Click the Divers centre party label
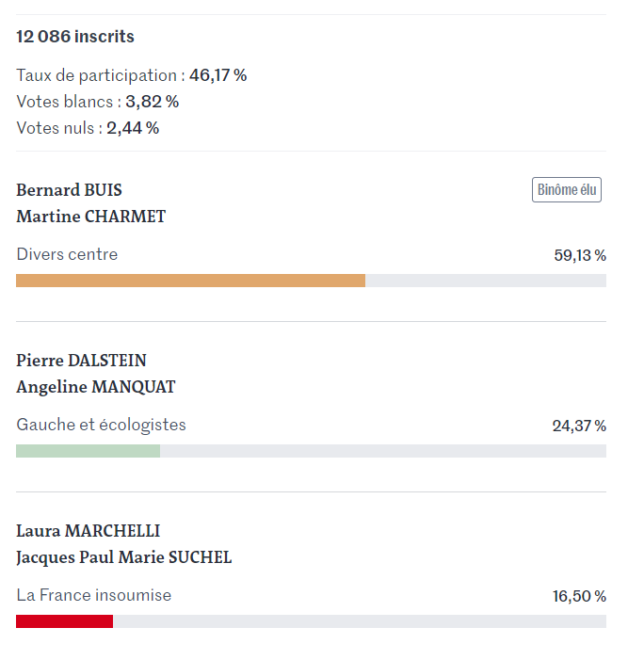Viewport: 644px width, 660px height. coord(67,254)
